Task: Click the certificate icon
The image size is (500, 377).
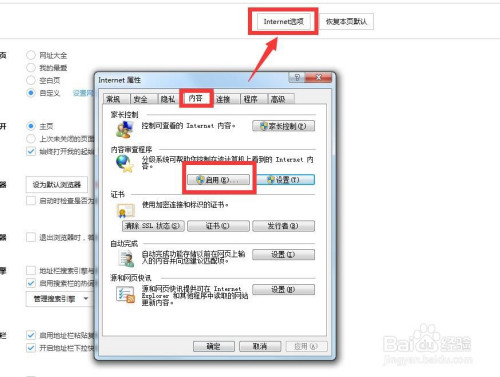Action: point(125,210)
